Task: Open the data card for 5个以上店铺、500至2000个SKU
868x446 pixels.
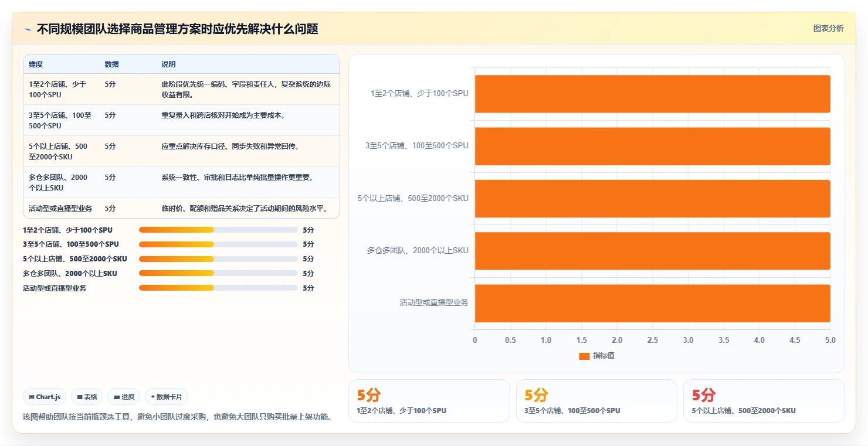Action: pos(764,401)
